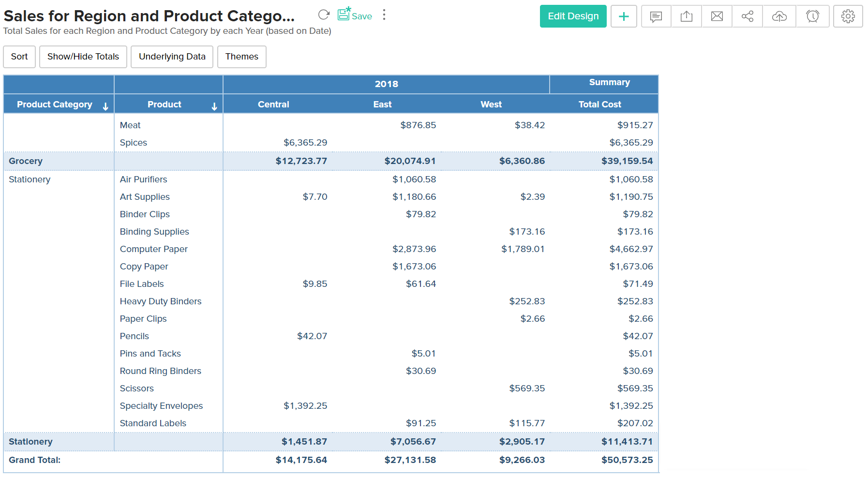Screen dimensions: 868x478
Task: Click the Sort button
Action: (x=19, y=57)
